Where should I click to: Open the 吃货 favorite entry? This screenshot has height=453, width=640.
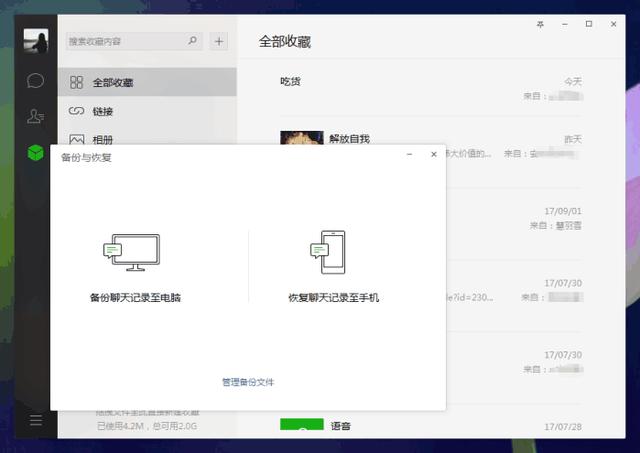291,81
